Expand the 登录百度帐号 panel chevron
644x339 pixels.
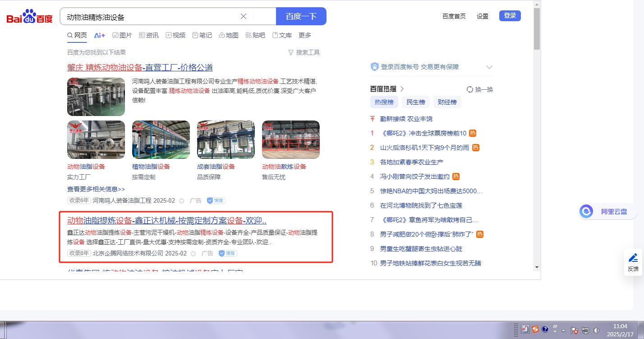pyautogui.click(x=489, y=67)
